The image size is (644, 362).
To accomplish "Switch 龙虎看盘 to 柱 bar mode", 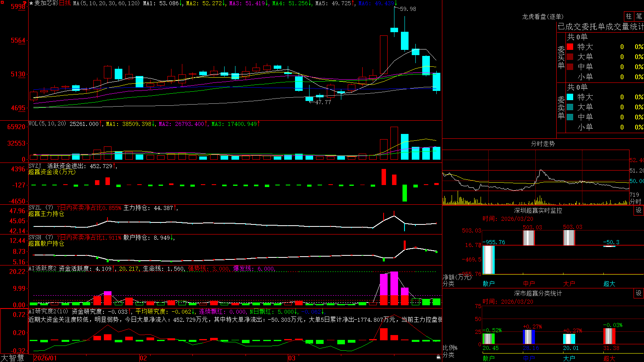I will click(629, 16).
